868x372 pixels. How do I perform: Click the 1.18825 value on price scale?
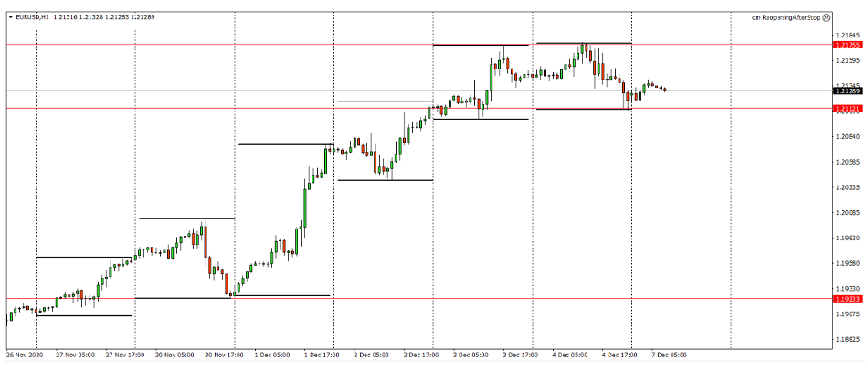(846, 339)
